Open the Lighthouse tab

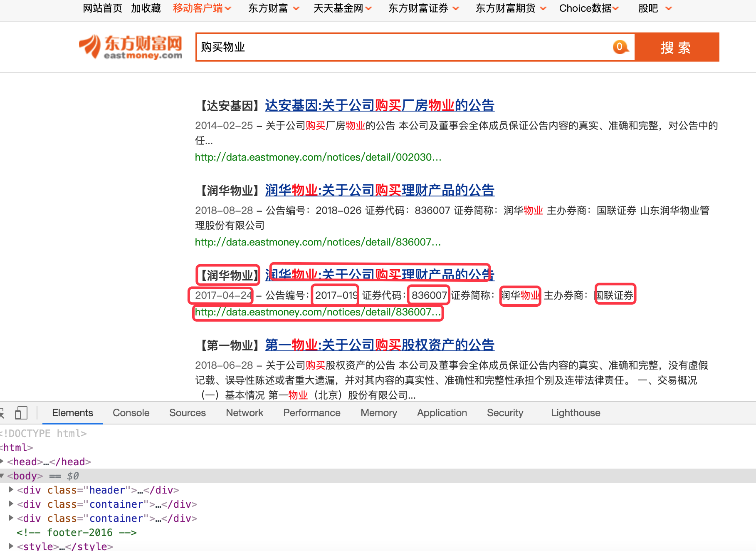click(576, 413)
